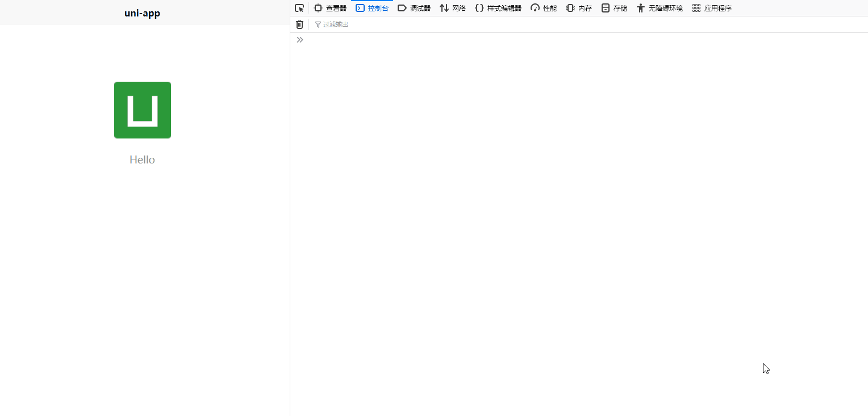
Task: Click the console command prompt chevron
Action: pyautogui.click(x=300, y=40)
